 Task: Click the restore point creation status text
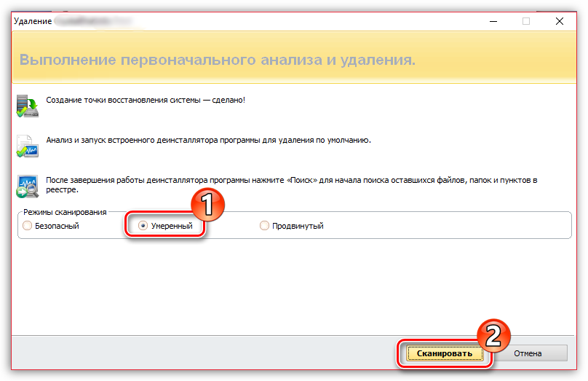[x=146, y=99]
